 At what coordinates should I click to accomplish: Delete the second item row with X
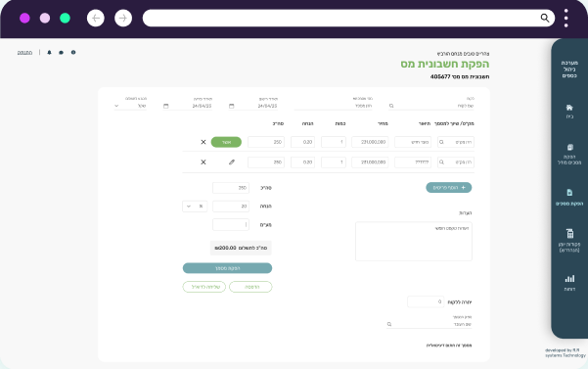click(x=204, y=162)
